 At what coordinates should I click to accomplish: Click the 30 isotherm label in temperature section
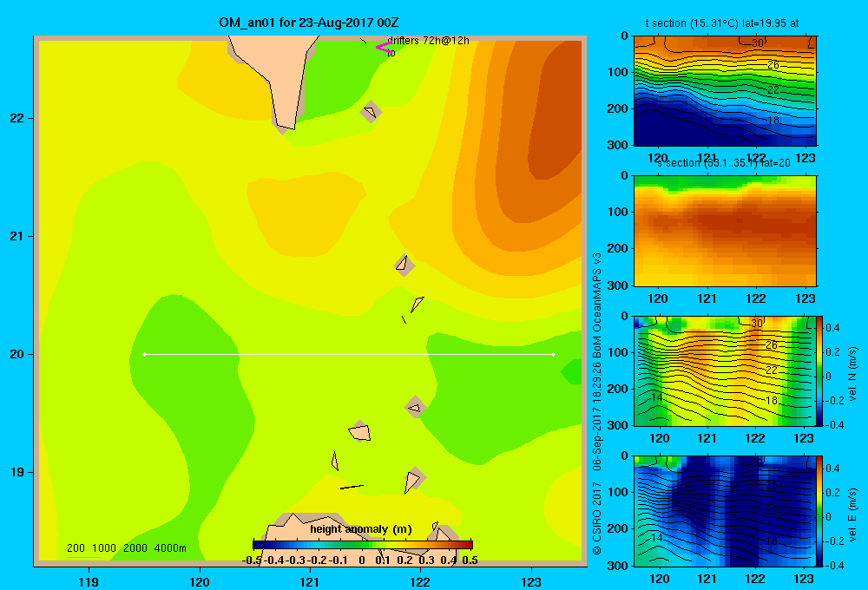pyautogui.click(x=757, y=43)
